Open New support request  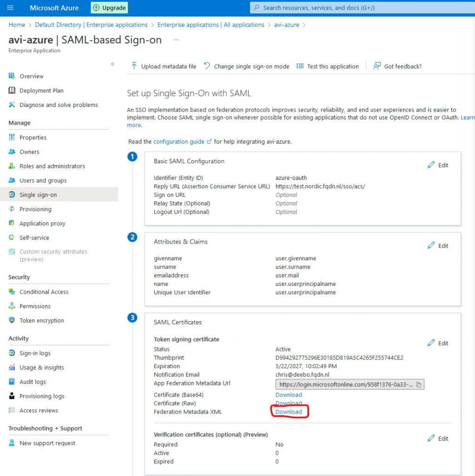(x=47, y=443)
